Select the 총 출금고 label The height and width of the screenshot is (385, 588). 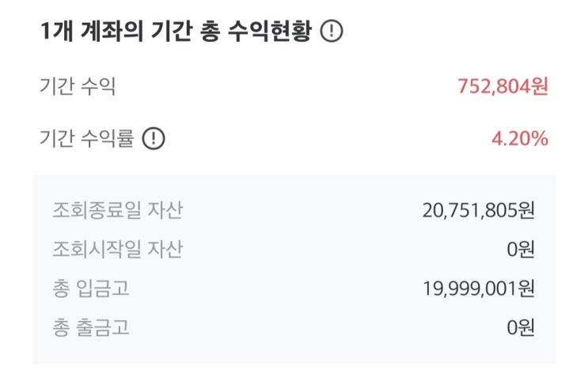click(x=91, y=327)
